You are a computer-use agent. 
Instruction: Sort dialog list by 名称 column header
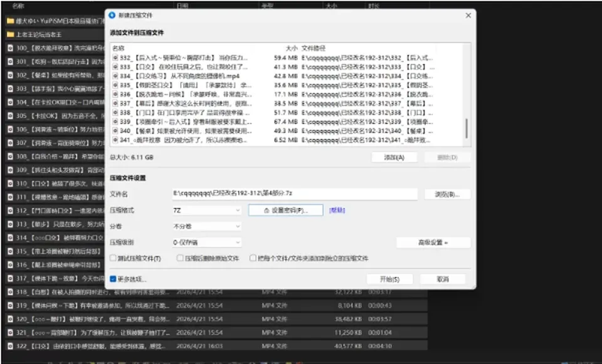tap(119, 48)
